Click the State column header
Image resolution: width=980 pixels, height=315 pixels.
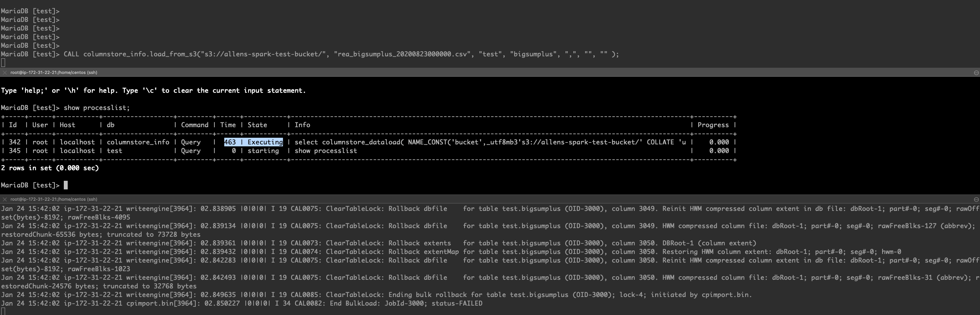pyautogui.click(x=257, y=125)
